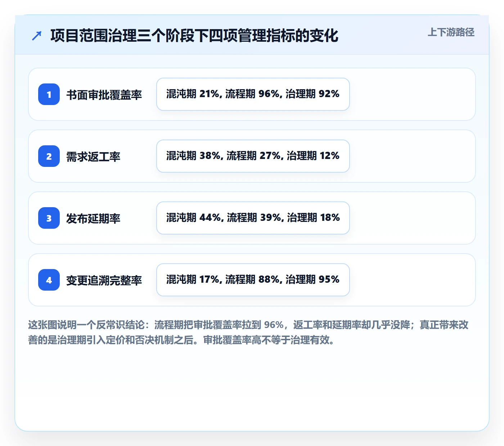Click the number 1 badge for 书面审批覆盖率
The height and width of the screenshot is (446, 504).
tap(49, 94)
